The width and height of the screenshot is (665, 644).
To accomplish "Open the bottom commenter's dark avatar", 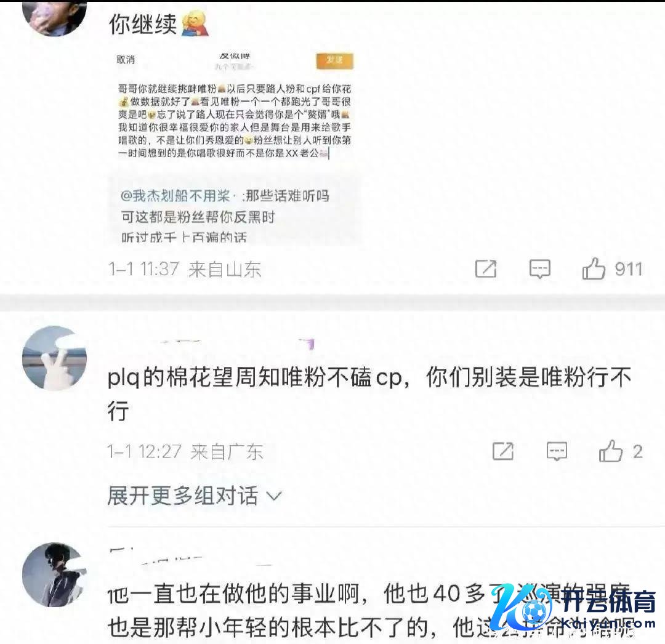I will 54,575.
